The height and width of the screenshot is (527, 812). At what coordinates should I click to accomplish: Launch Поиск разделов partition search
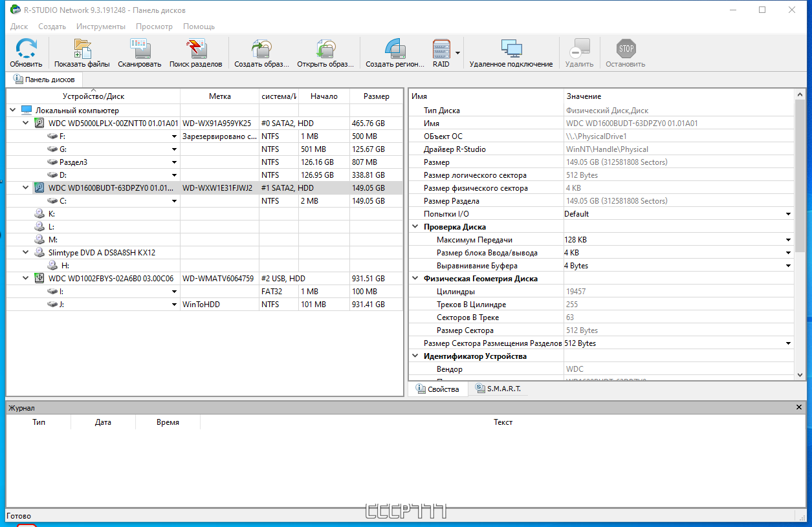[195, 50]
